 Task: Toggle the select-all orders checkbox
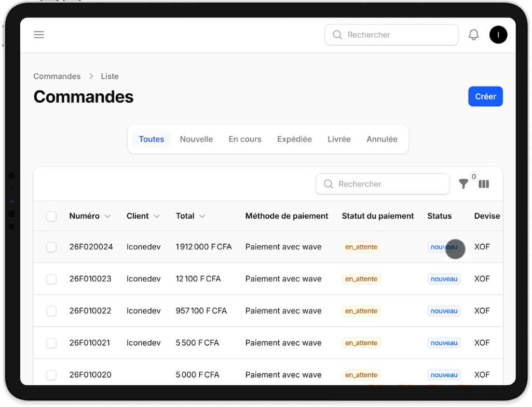point(51,216)
